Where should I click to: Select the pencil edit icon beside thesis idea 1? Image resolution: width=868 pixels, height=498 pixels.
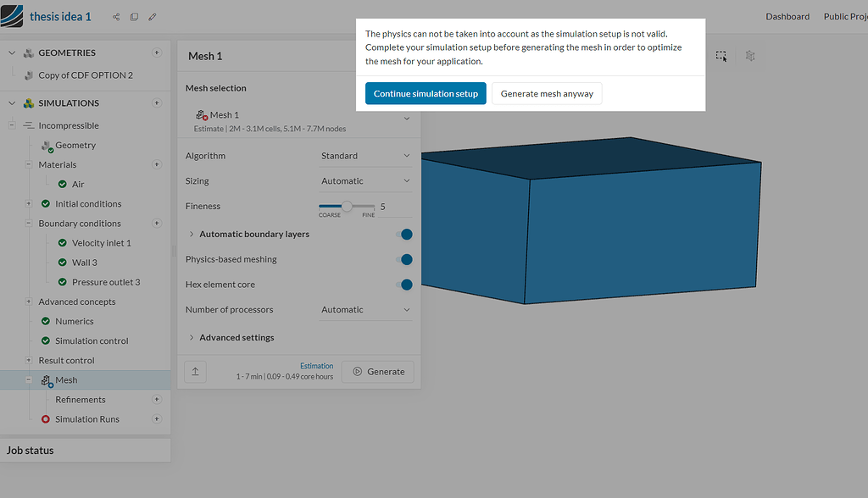tap(152, 16)
